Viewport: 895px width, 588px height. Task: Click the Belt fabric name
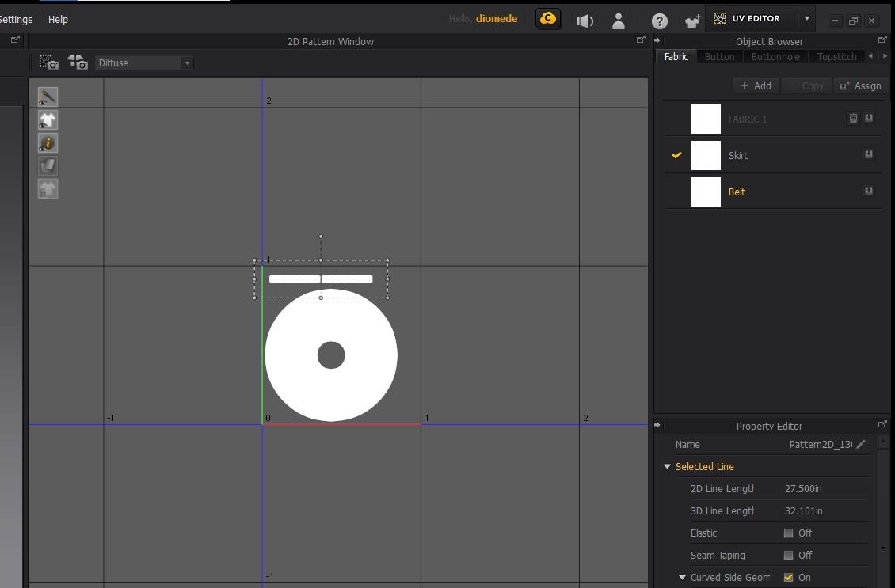(x=737, y=192)
